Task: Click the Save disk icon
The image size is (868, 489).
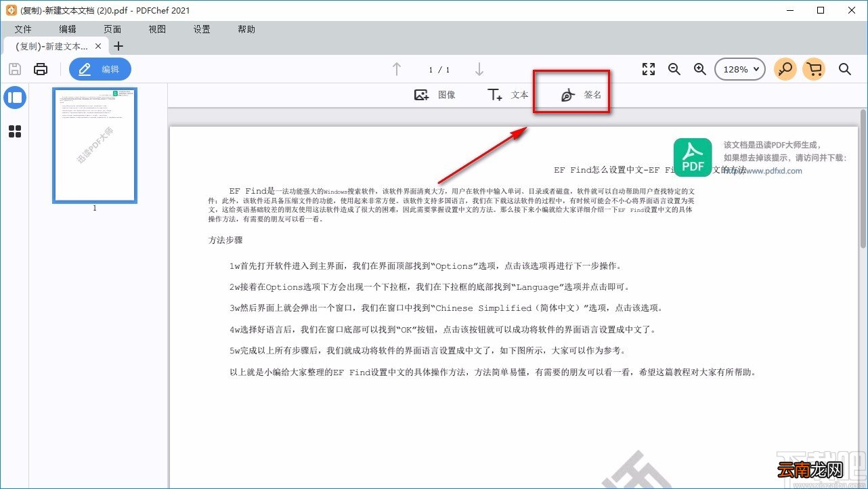Action: pos(15,69)
